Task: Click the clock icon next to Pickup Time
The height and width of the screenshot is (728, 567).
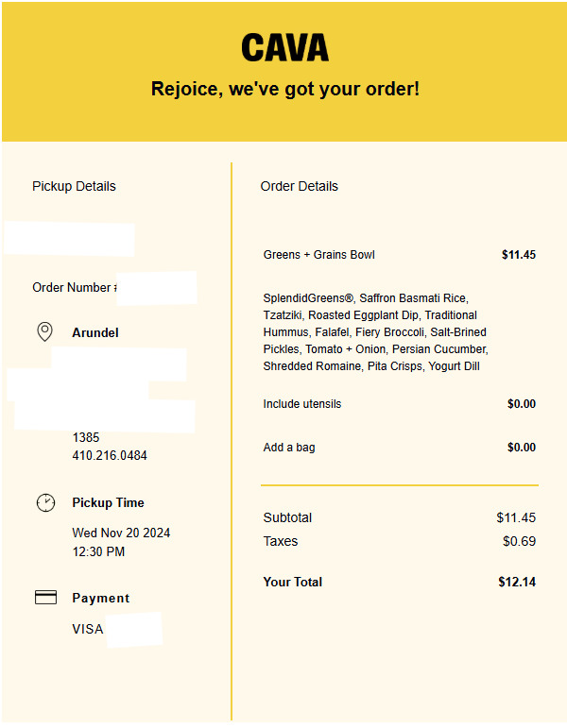Action: [x=45, y=502]
